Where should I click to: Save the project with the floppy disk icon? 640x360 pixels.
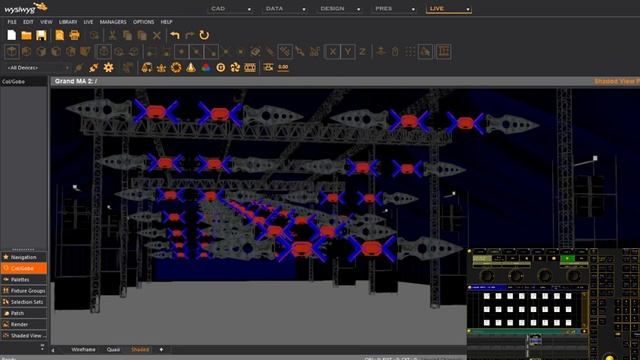pyautogui.click(x=41, y=36)
